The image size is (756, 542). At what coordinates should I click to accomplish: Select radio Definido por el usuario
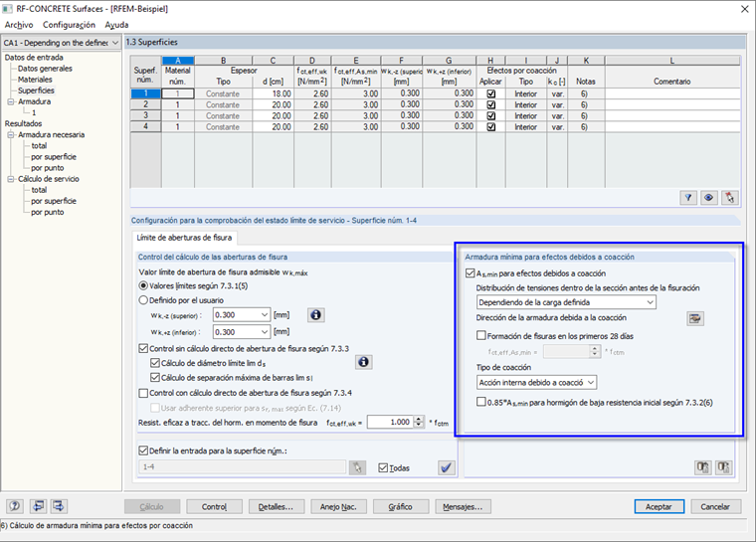click(143, 300)
